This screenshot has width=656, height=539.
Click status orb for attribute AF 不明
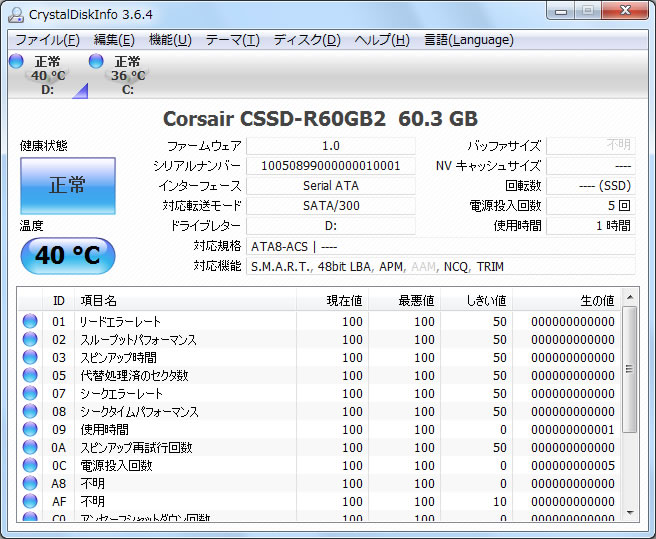[x=30, y=501]
